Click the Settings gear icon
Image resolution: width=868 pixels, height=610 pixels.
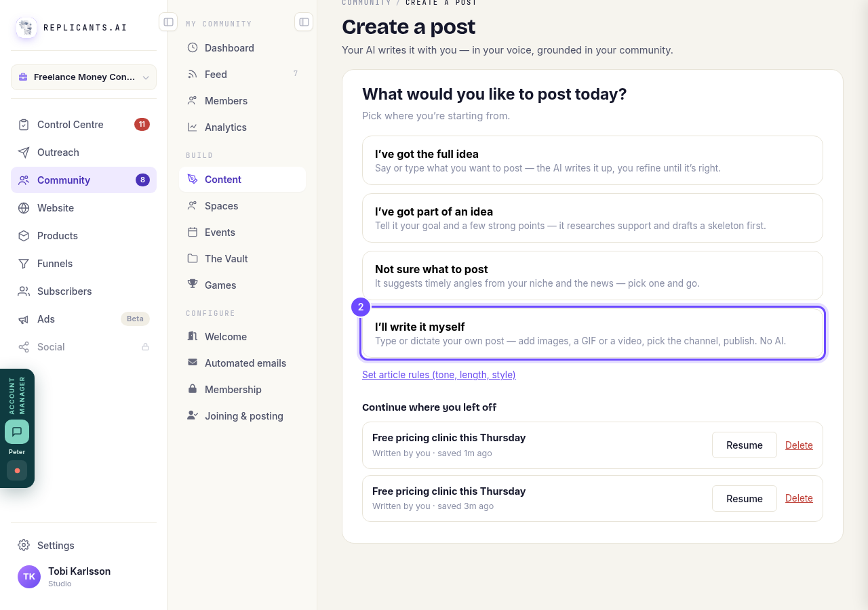(24, 546)
